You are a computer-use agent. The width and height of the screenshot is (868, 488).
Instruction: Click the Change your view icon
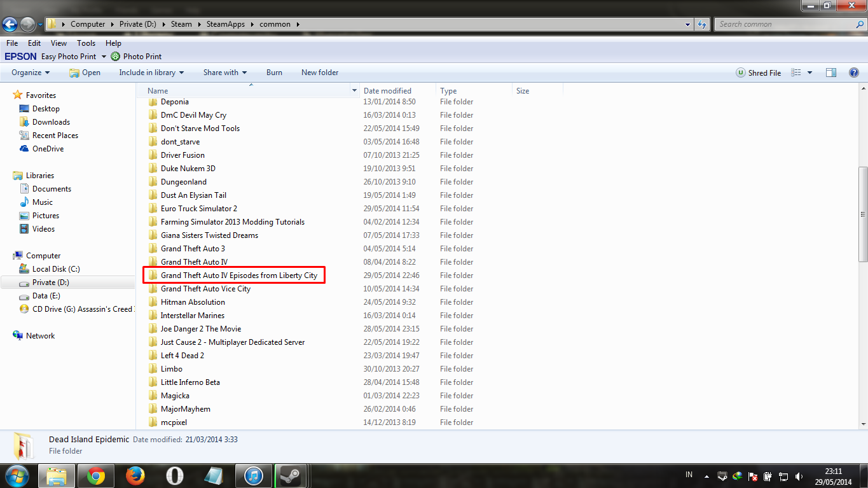tap(796, 73)
